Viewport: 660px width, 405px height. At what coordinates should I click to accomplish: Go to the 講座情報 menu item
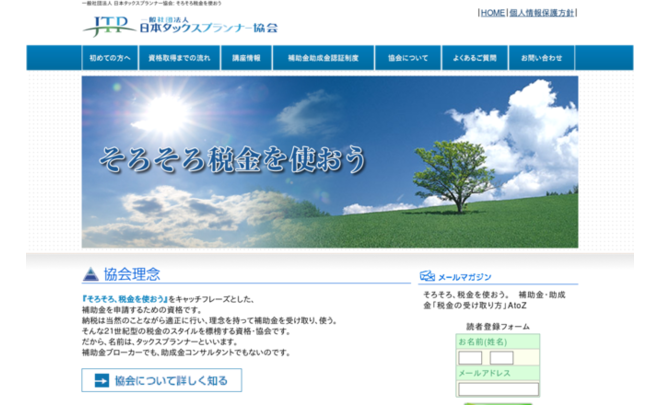(246, 58)
